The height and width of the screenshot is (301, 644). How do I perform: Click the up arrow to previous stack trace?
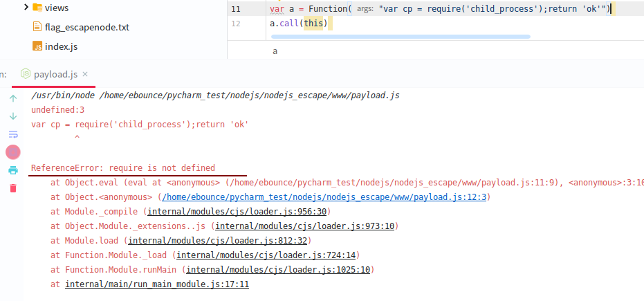12,98
